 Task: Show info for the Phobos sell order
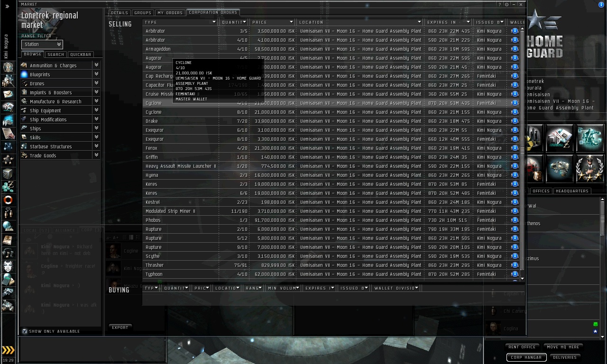click(x=515, y=220)
